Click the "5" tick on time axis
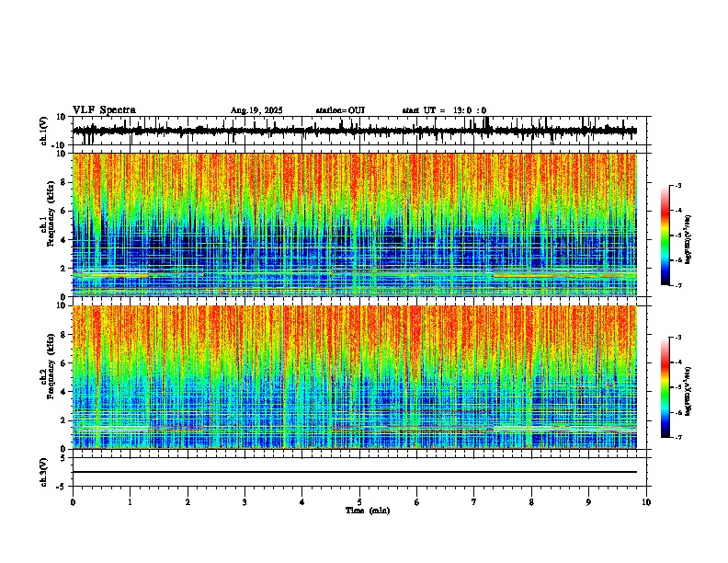The image size is (728, 563). tap(359, 502)
